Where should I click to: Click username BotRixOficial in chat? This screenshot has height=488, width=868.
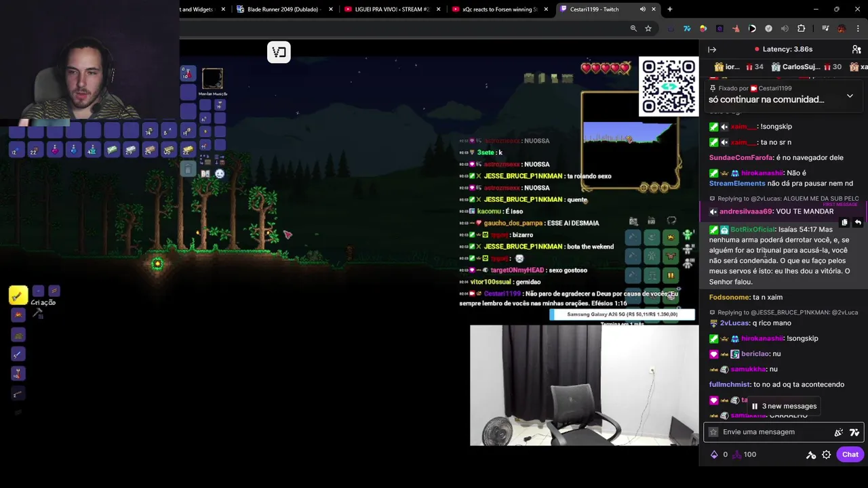(752, 229)
